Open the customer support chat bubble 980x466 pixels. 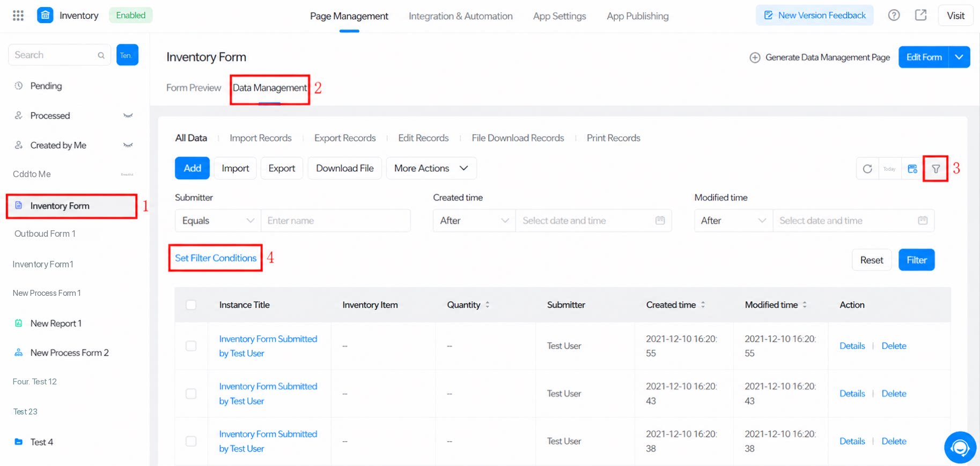(960, 447)
